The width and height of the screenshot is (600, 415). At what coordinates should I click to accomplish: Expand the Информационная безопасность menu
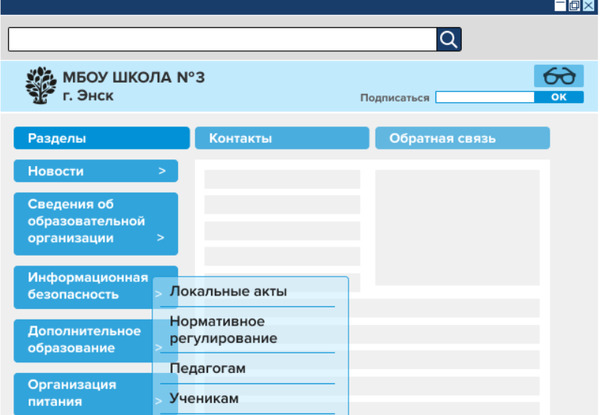88,286
